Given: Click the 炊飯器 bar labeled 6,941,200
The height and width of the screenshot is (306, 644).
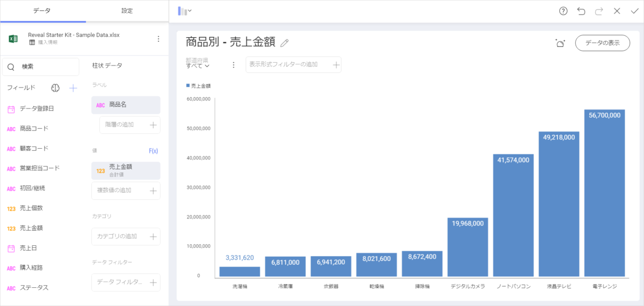Looking at the screenshot, I should click(331, 266).
